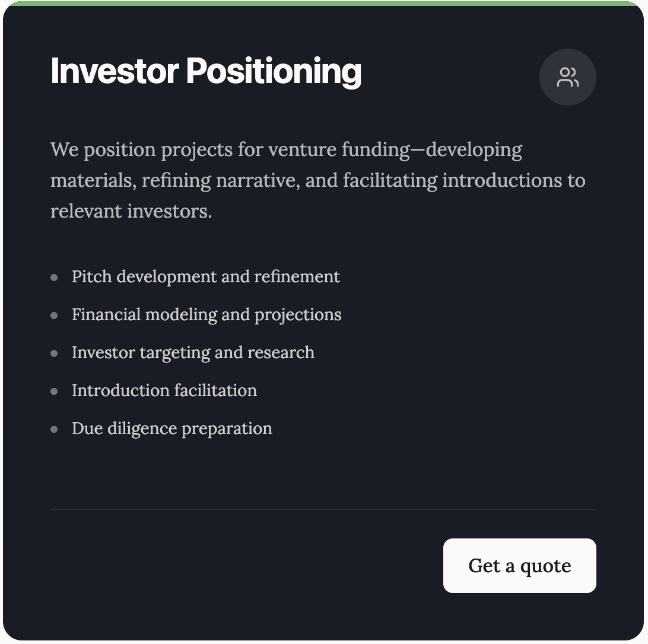The width and height of the screenshot is (648, 644).
Task: Click the venture funding description paragraph
Action: click(318, 180)
